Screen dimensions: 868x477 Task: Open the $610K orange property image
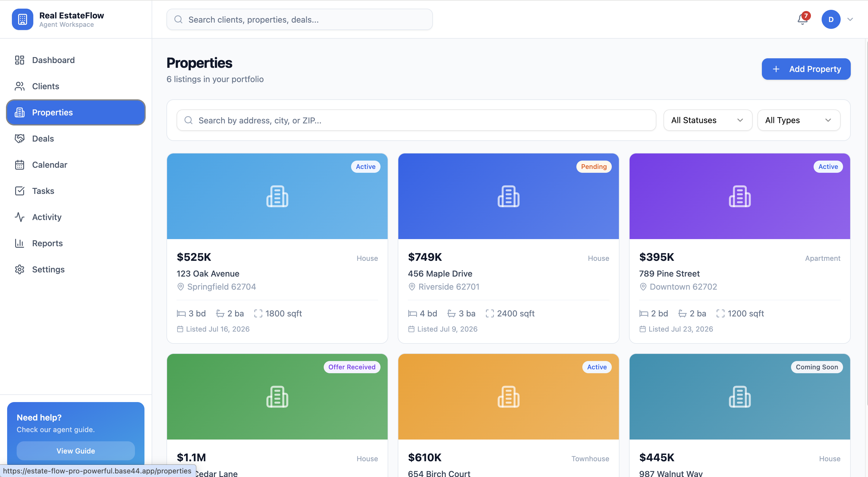tap(509, 397)
